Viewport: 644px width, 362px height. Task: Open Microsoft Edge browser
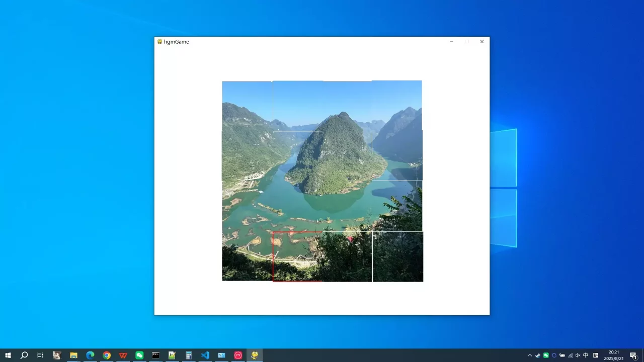(x=90, y=355)
